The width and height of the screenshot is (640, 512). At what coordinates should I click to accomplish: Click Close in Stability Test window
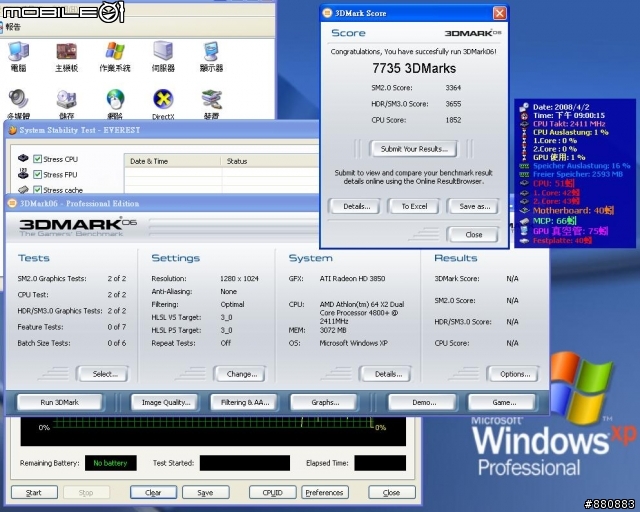[x=392, y=492]
